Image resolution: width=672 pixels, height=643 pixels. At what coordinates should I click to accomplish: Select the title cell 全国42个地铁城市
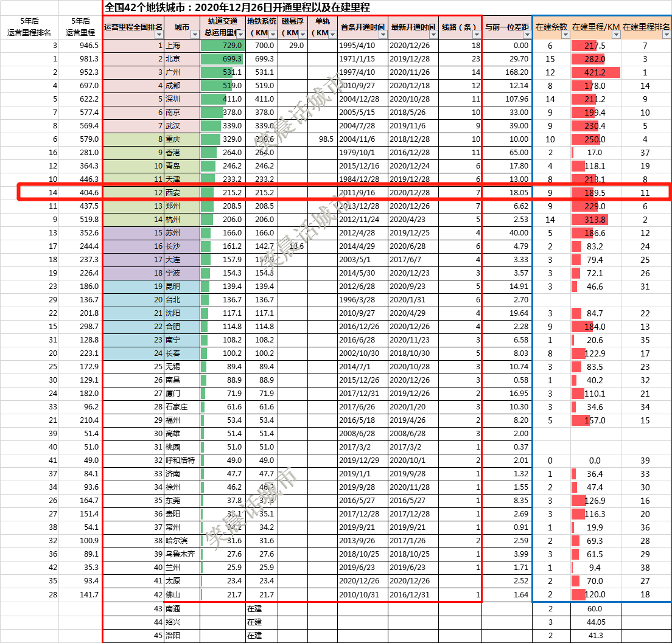click(x=237, y=7)
